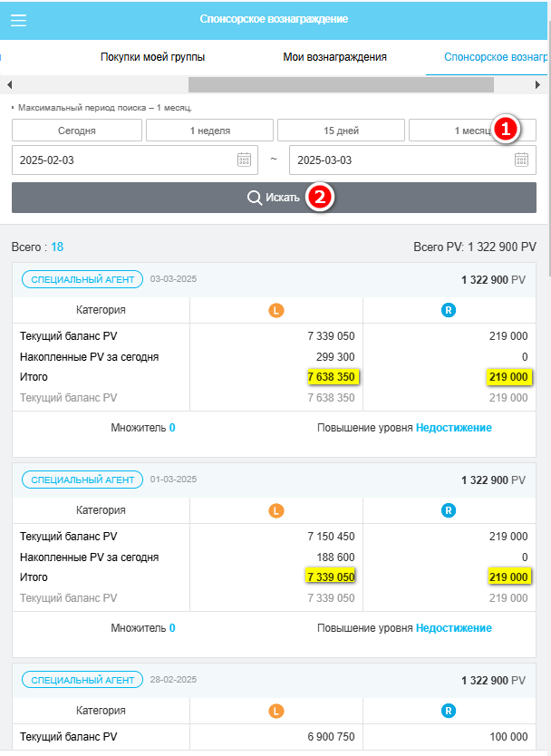The image size is (551, 756).
Task: Open calendar for end date 2025-03-03
Action: click(521, 160)
